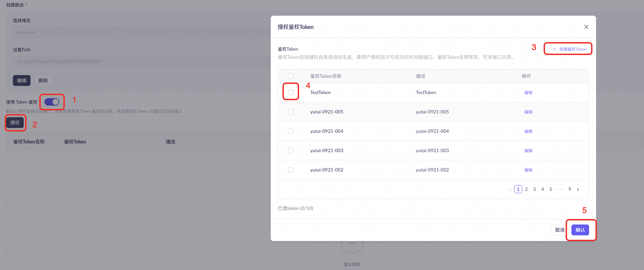Image resolution: width=644 pixels, height=270 pixels.
Task: Check the yutai-0921-005 row checkbox
Action: coord(291,112)
